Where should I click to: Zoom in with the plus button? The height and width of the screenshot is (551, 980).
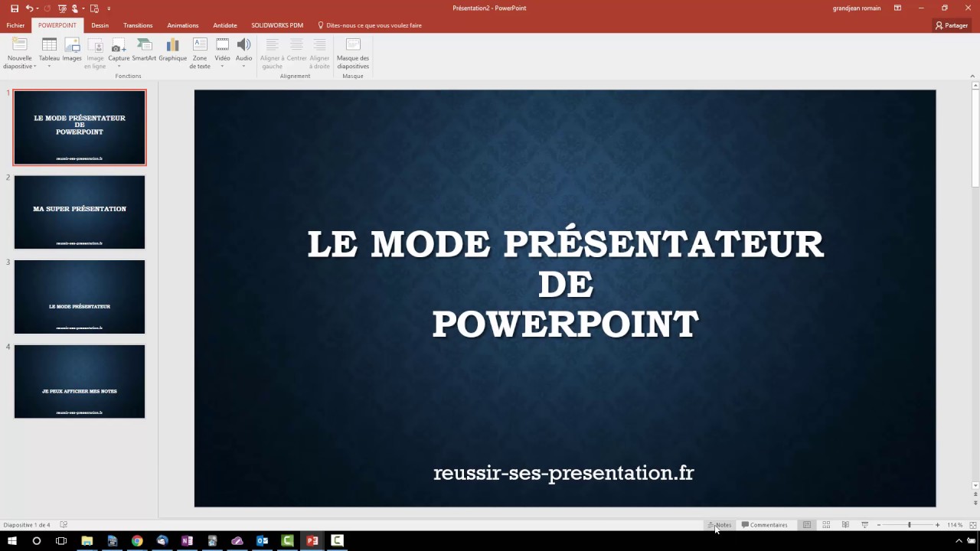click(x=937, y=525)
